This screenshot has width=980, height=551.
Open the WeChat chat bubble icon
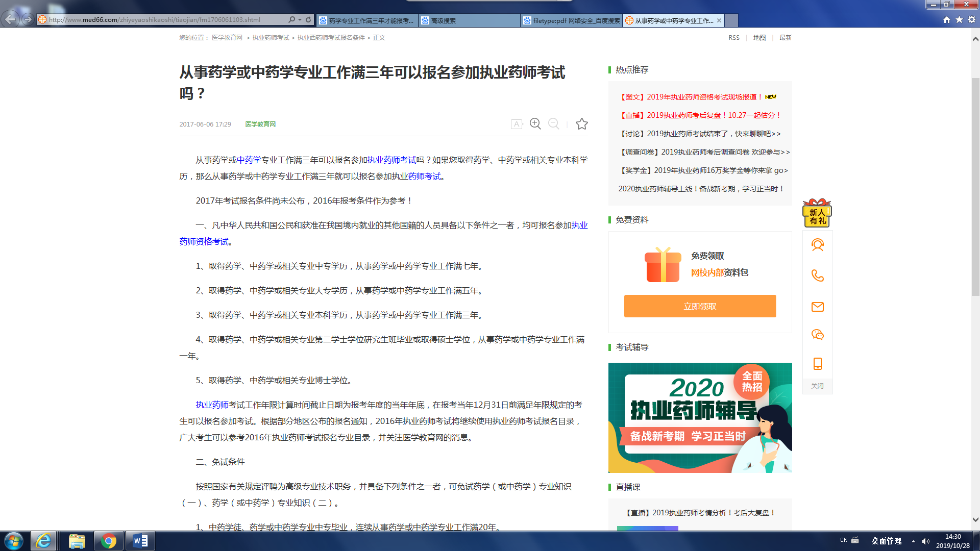pyautogui.click(x=817, y=335)
